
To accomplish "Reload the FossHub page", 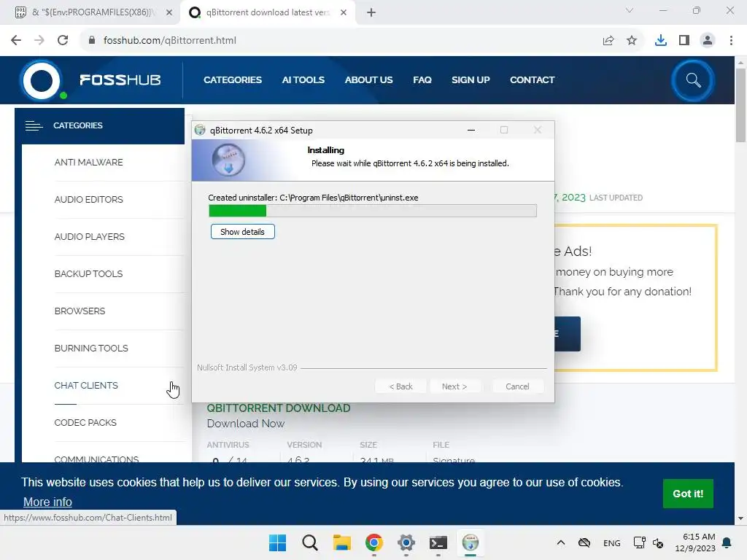I will (63, 40).
